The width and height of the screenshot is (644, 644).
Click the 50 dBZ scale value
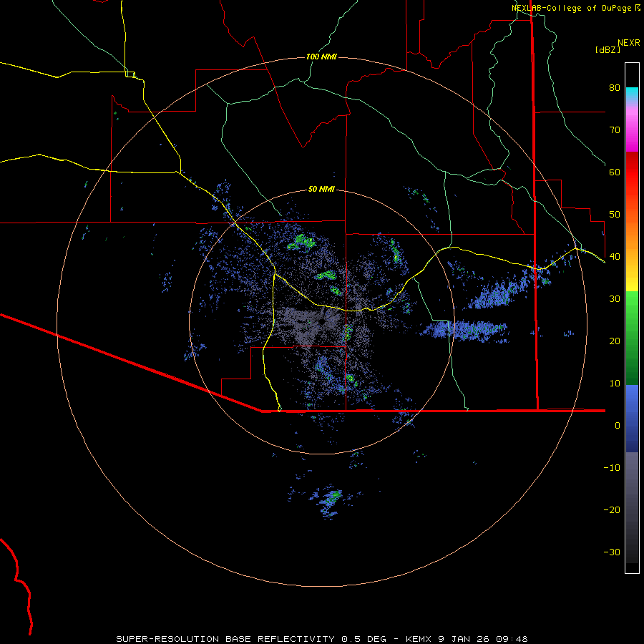pos(615,215)
